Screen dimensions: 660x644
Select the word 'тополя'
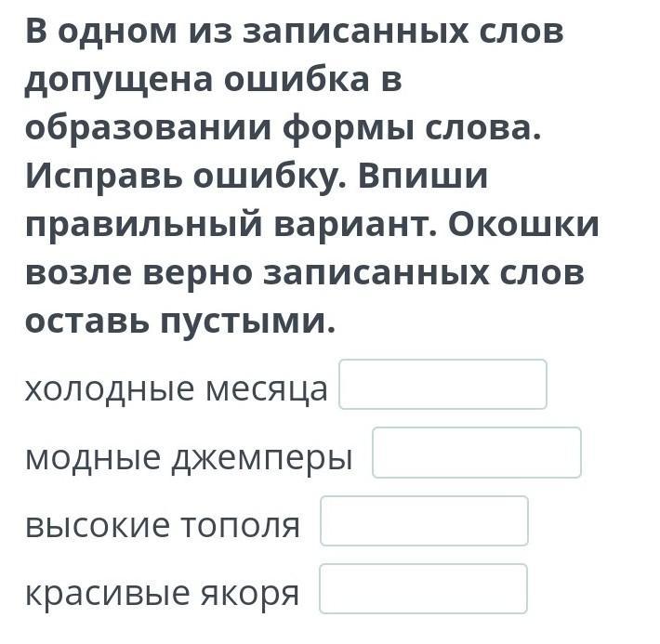point(241,526)
